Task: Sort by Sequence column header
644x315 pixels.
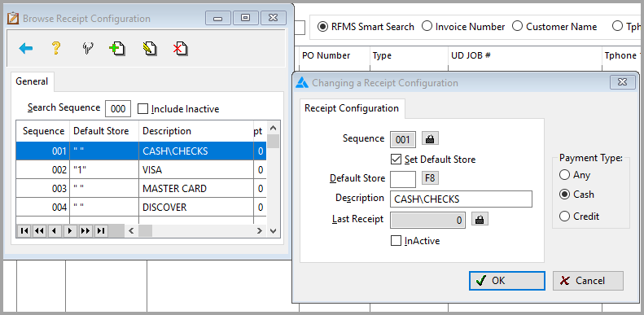Action: (43, 131)
